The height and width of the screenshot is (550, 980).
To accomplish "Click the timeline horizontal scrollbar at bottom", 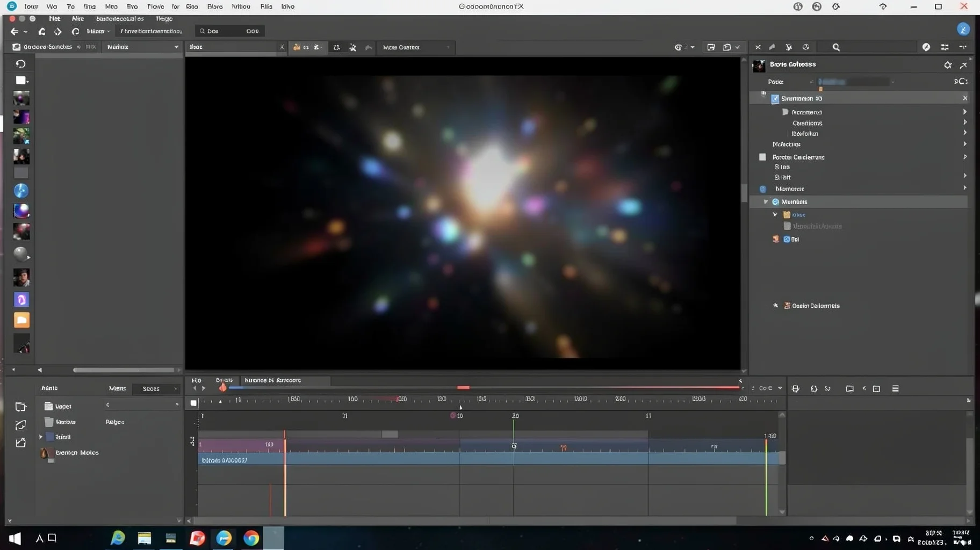I will [465, 520].
